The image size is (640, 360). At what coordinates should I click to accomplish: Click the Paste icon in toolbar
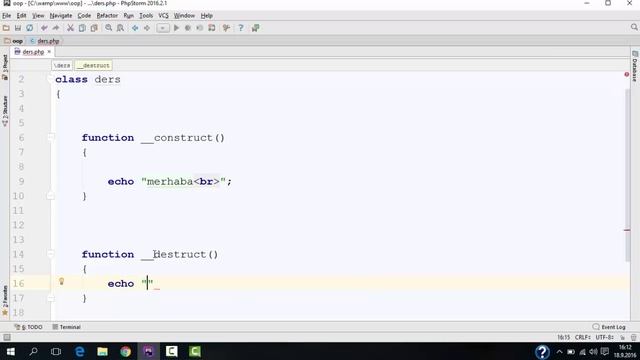94,28
